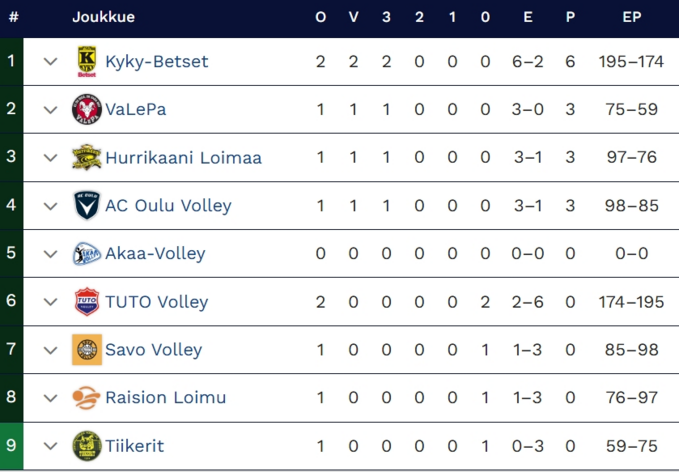Screen dimensions: 679x472
Task: Click the Hurrikaani Loimaa team logo
Action: coord(87,158)
